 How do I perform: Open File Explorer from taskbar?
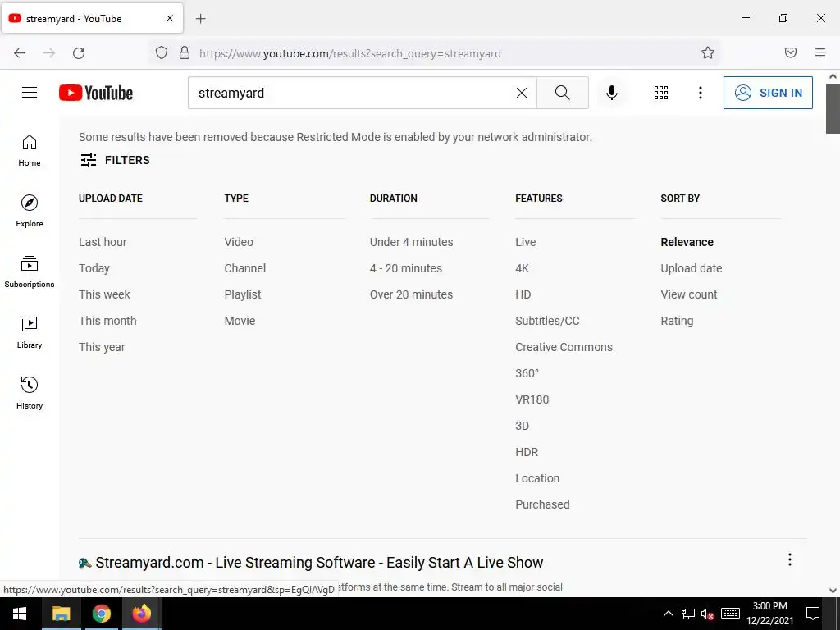61,614
